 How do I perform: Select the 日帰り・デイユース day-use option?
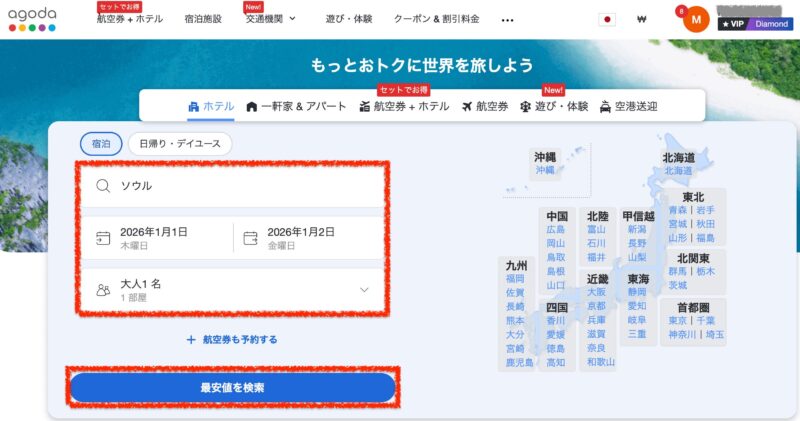pos(180,144)
